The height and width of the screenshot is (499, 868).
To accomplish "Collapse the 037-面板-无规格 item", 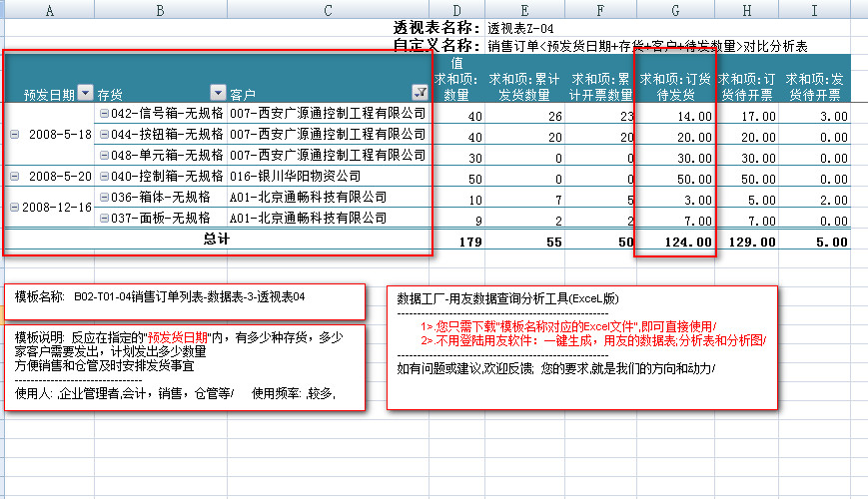I will pyautogui.click(x=104, y=218).
